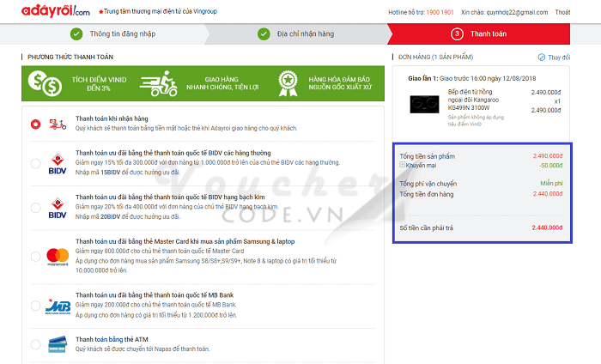Screen dimensions: 601x364
Task: Click the GIAO HÀNG NHANH CHÓNG, TIỆN LỢI text
Action: pyautogui.click(x=222, y=83)
